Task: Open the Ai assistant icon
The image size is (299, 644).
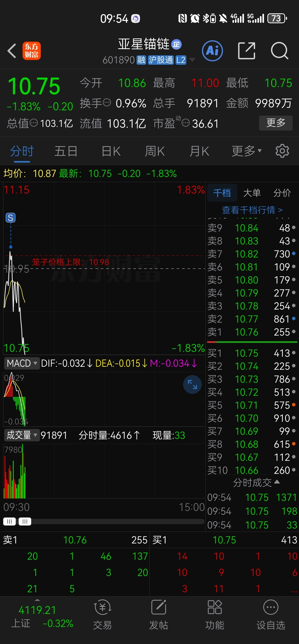Action: [x=213, y=51]
